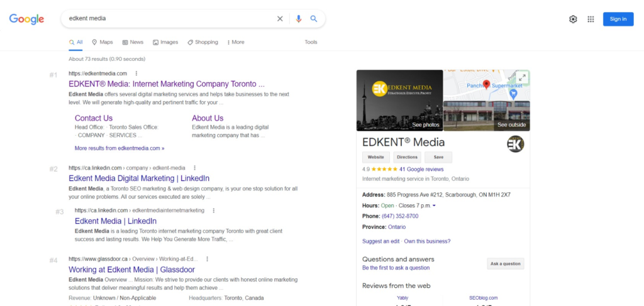The height and width of the screenshot is (306, 644).
Task: Open the Tools menu
Action: [311, 42]
